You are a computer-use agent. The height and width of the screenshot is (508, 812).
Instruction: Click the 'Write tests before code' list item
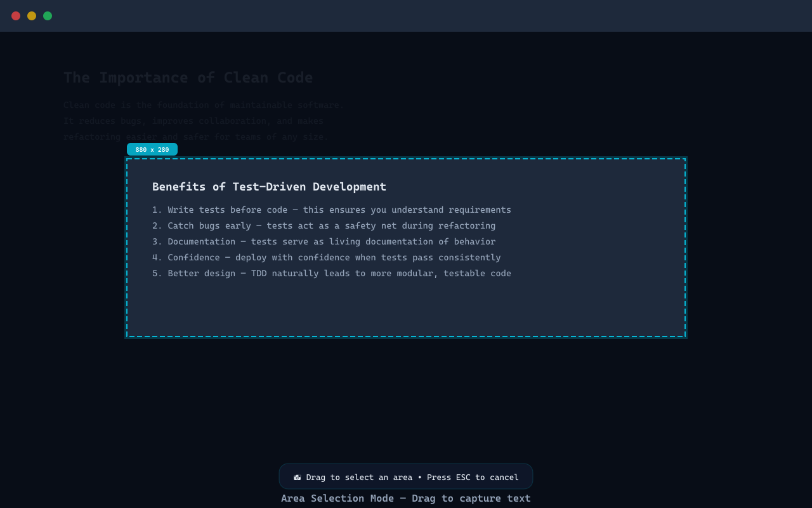pyautogui.click(x=332, y=210)
